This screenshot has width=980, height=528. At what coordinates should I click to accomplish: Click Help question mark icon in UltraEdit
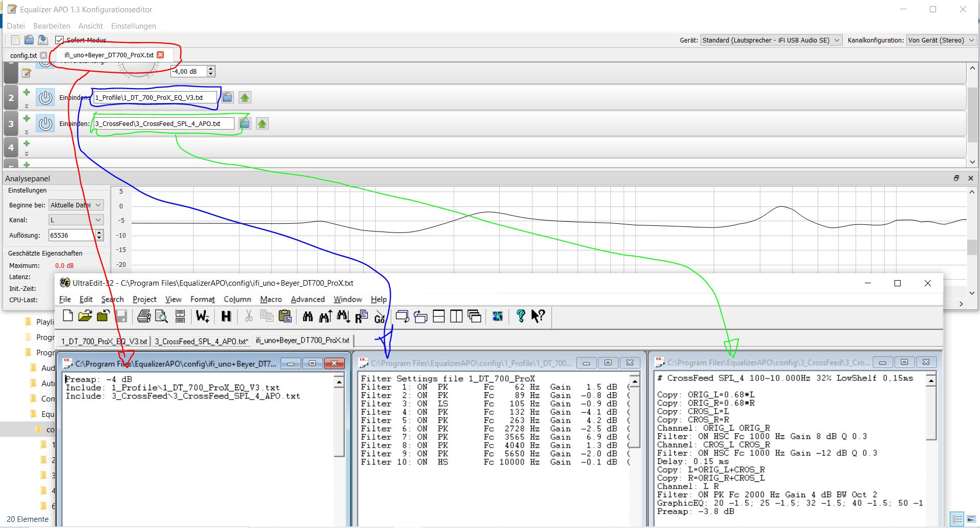(x=521, y=316)
